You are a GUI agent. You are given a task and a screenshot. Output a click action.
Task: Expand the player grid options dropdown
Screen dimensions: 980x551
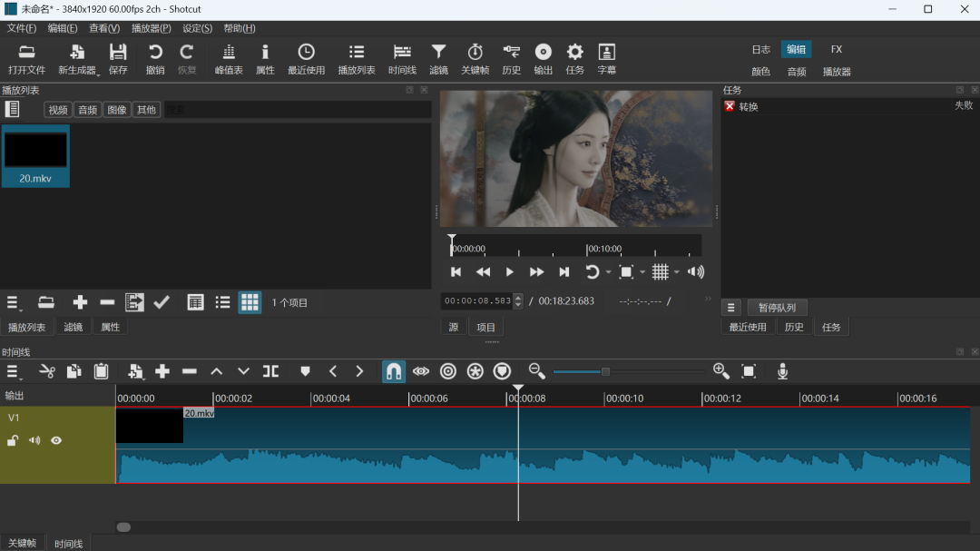click(677, 272)
